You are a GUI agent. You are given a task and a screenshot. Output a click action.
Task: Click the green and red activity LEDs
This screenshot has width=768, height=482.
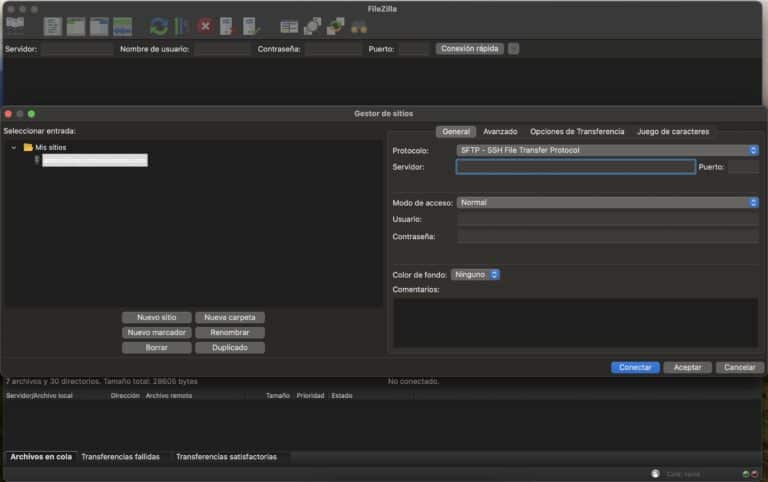coord(750,474)
